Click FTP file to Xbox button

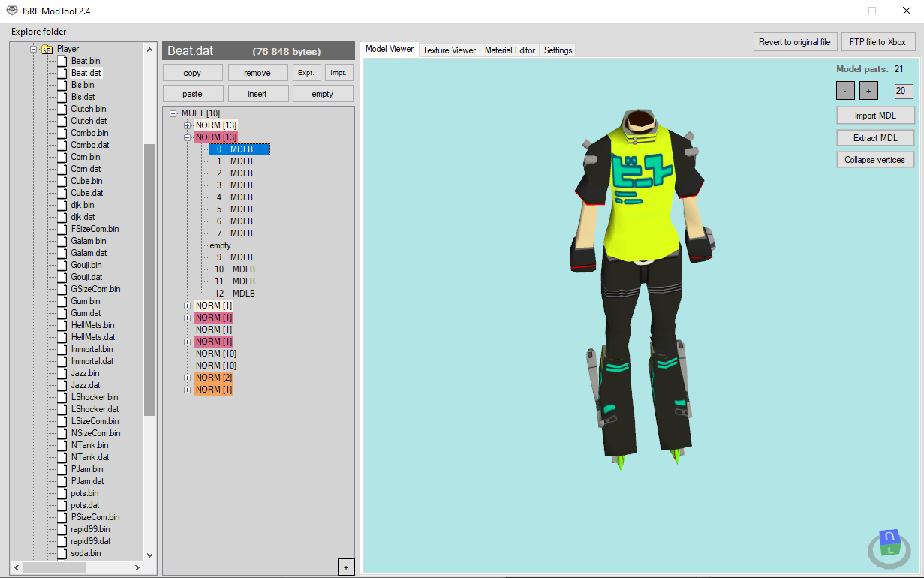877,42
